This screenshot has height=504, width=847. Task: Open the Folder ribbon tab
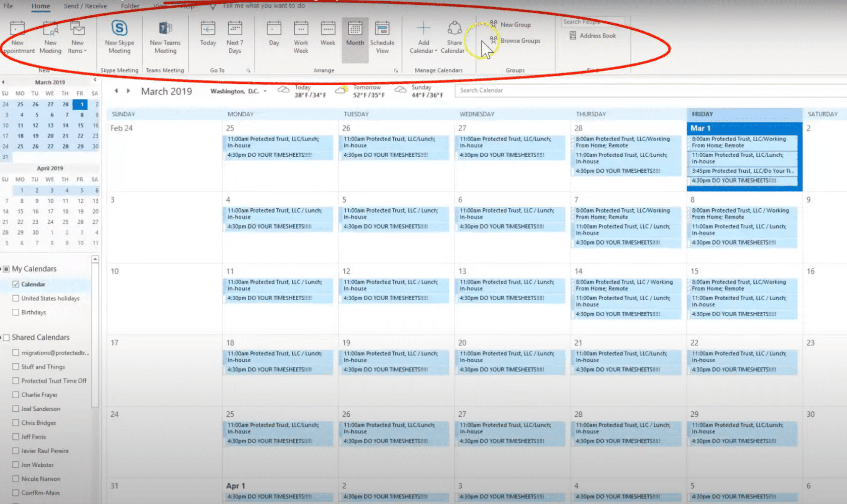[130, 6]
